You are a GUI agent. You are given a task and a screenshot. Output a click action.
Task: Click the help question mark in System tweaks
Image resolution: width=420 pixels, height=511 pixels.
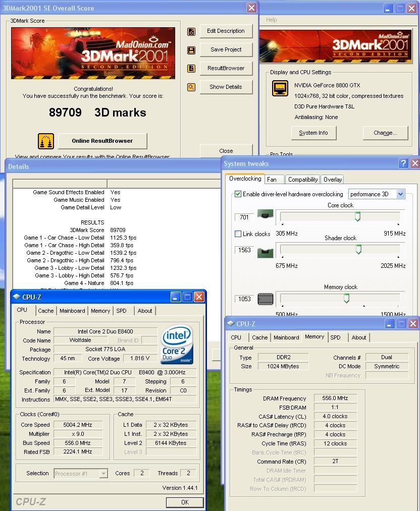click(x=403, y=163)
